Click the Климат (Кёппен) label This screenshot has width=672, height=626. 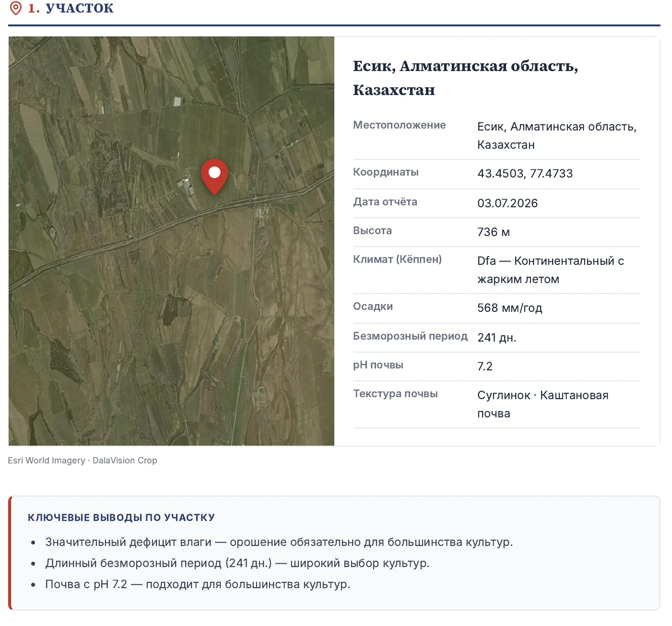pos(397,260)
